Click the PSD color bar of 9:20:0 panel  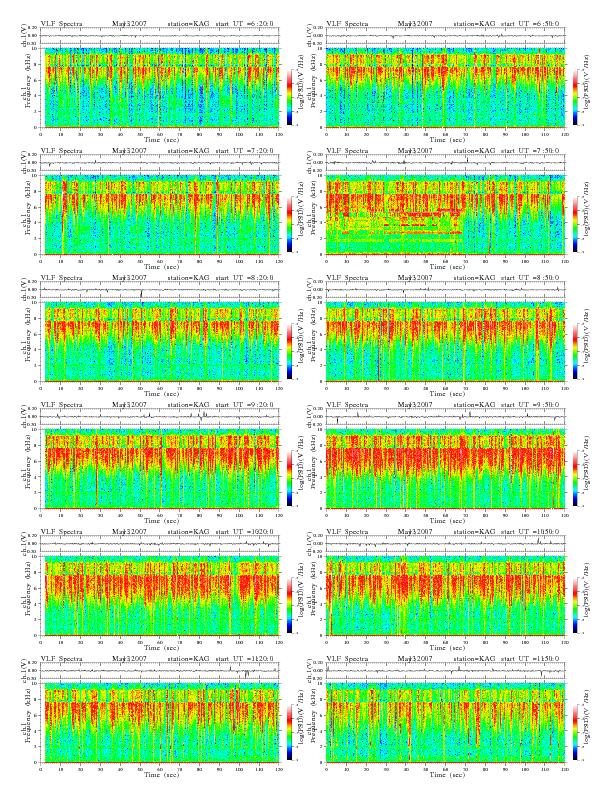289,478
